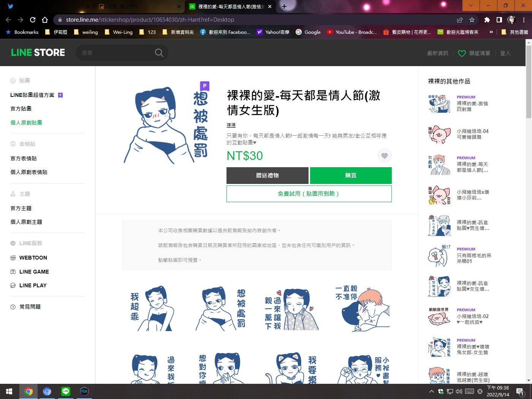
Task: Select 個人原創表情貼 in the sidebar
Action: click(x=29, y=172)
